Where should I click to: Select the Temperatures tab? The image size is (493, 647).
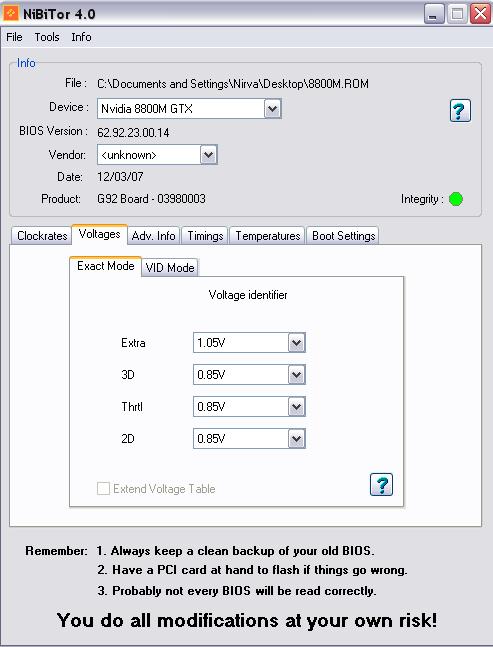click(x=267, y=236)
